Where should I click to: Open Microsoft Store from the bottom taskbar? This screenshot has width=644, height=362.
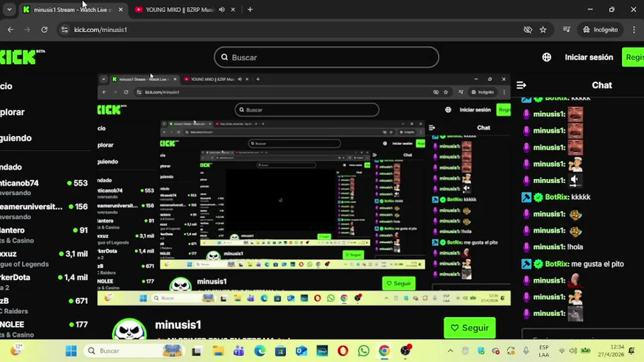tap(281, 351)
